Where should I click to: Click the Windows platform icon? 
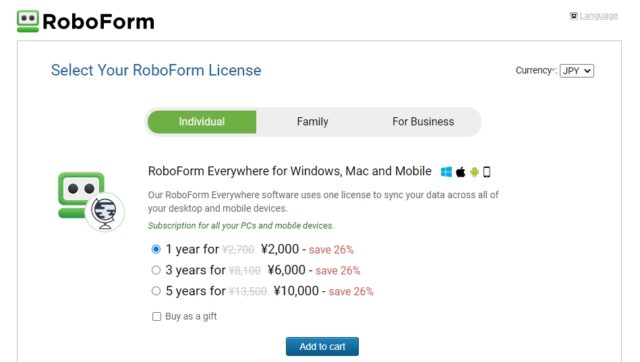click(446, 172)
